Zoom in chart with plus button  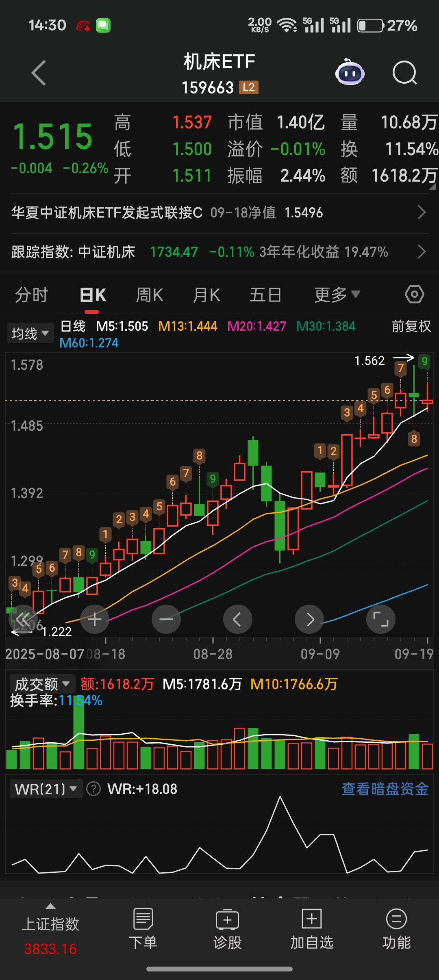[95, 619]
